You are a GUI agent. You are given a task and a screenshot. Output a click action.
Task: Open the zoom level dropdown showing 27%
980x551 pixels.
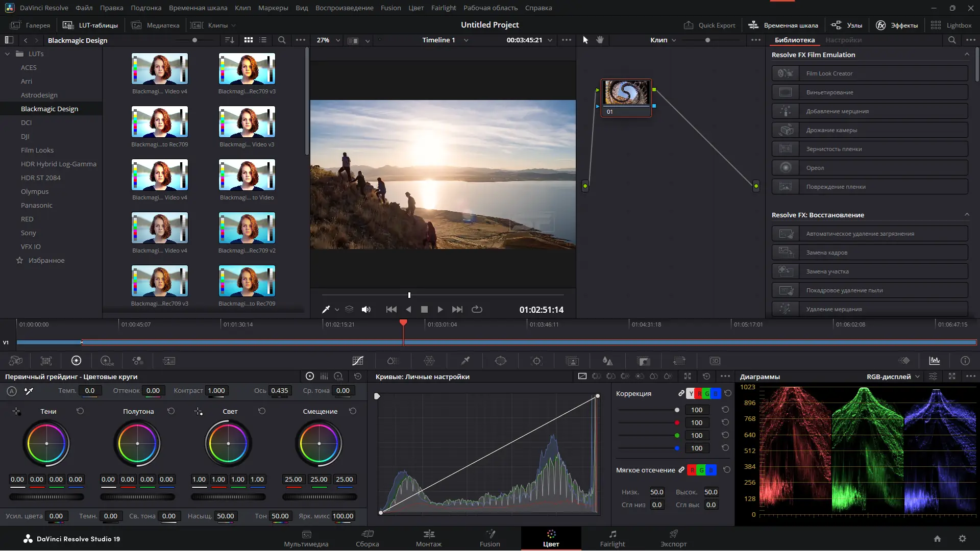(x=327, y=40)
